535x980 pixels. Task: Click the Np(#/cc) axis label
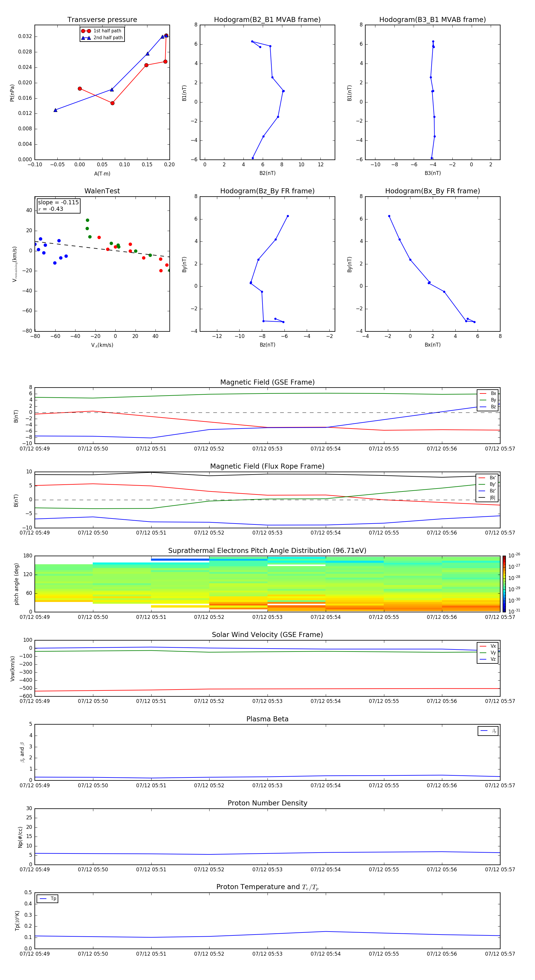point(20,837)
